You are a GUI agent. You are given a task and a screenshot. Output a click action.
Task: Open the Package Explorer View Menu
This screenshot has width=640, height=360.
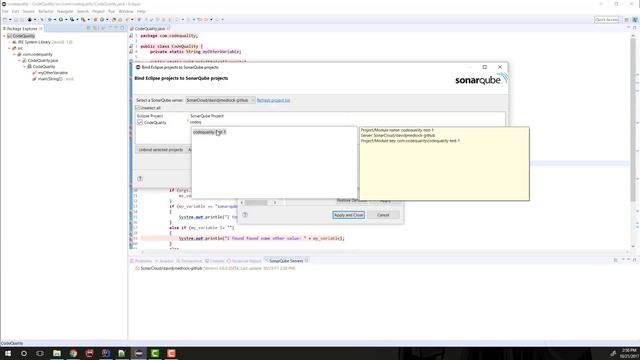point(104,28)
